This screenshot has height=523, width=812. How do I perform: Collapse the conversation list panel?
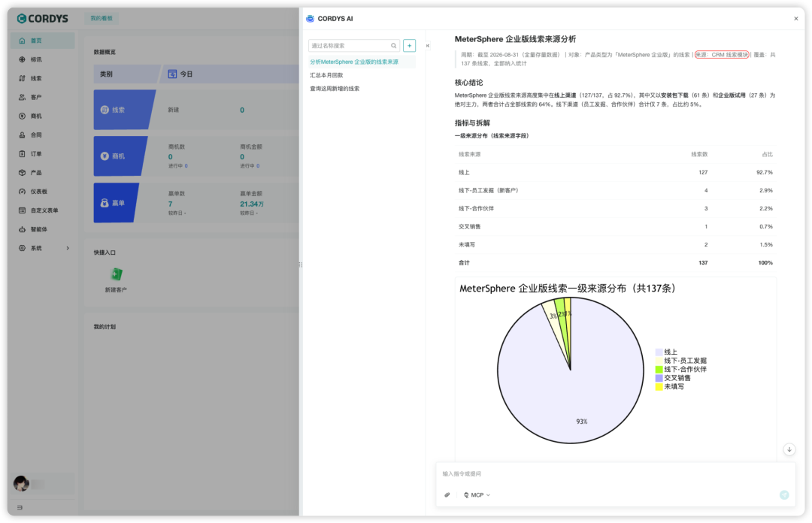(x=428, y=46)
